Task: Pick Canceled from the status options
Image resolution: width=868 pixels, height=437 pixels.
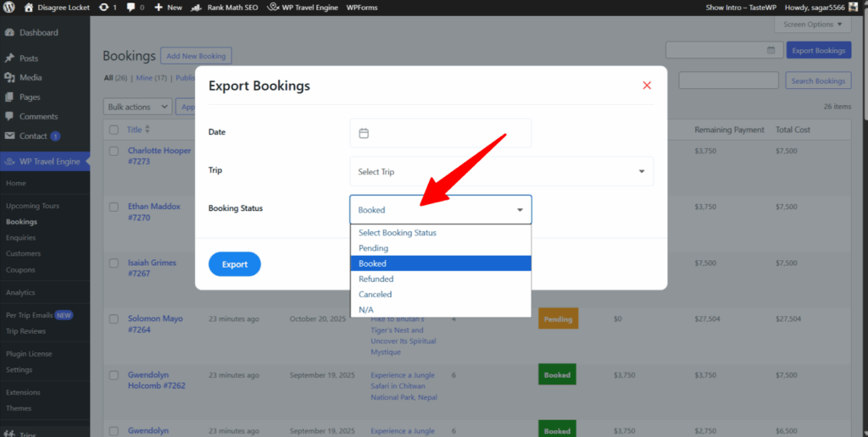Action: click(x=375, y=294)
